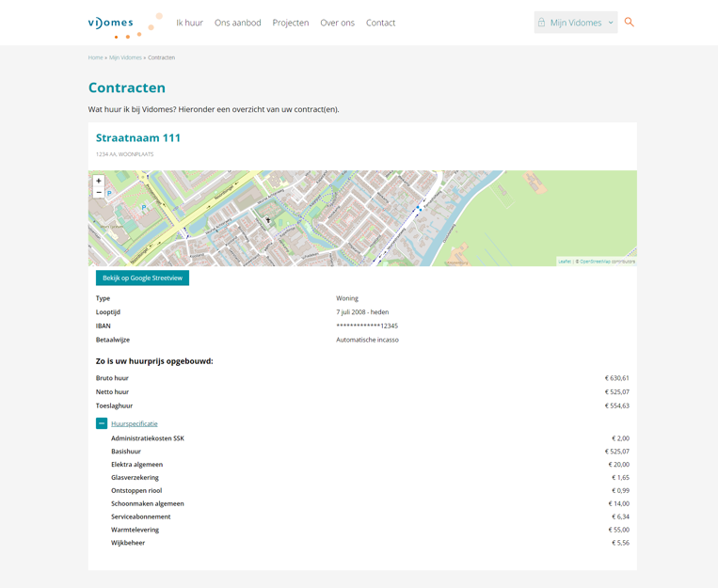718x588 pixels.
Task: Open the Ons aanbod menu
Action: pos(237,23)
